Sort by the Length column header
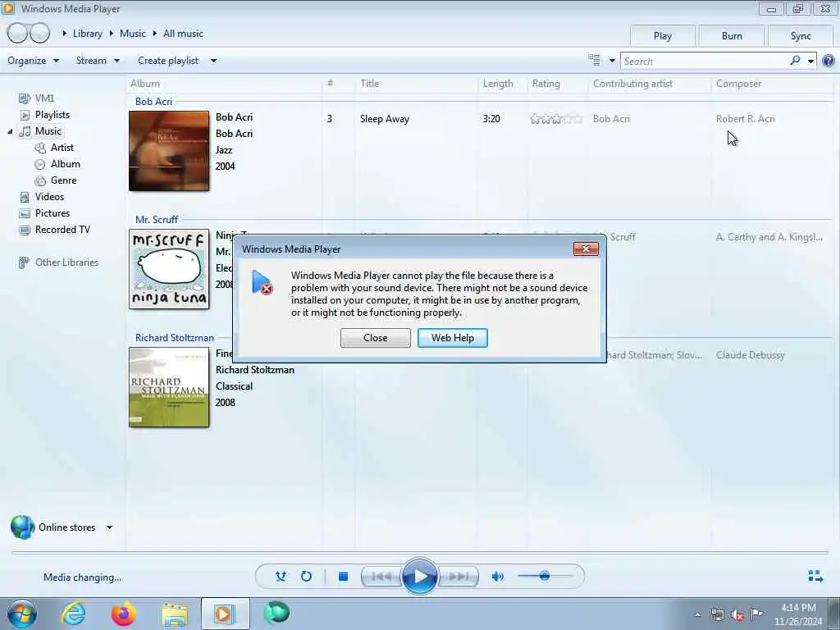The width and height of the screenshot is (840, 630). coord(498,84)
